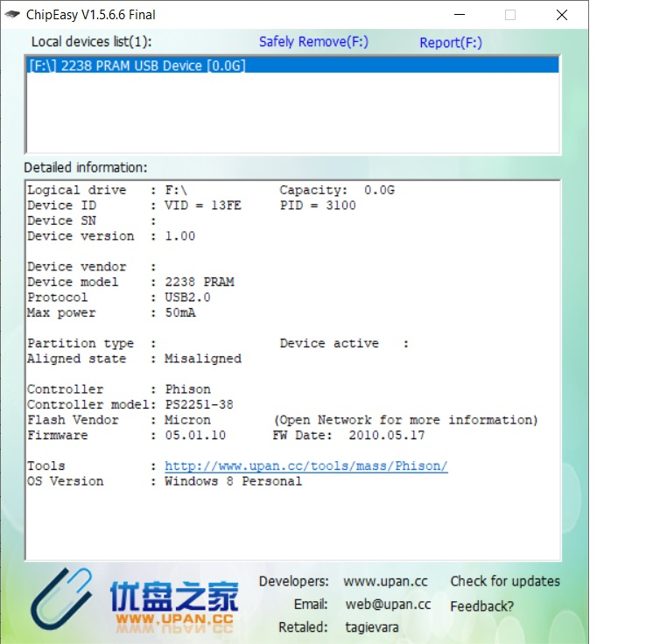The width and height of the screenshot is (660, 644).
Task: Close the ChipEasy window
Action: click(x=561, y=15)
